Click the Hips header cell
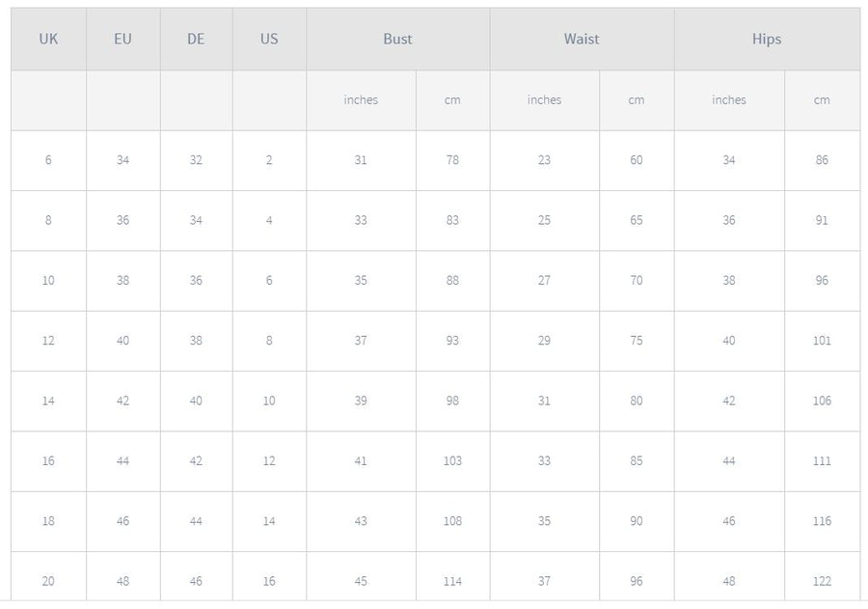 pyautogui.click(x=767, y=40)
